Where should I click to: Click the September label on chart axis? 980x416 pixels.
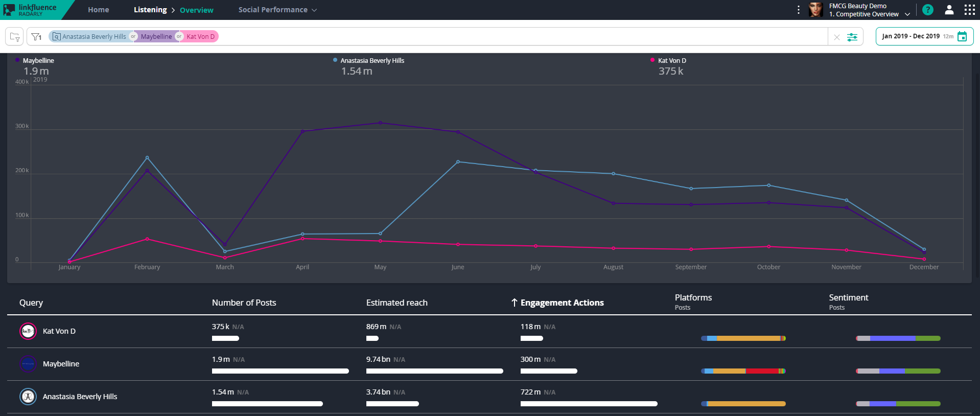pos(691,267)
